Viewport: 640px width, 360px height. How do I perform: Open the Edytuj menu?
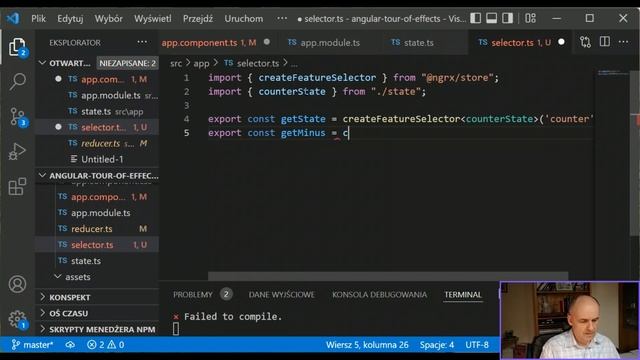pyautogui.click(x=70, y=18)
